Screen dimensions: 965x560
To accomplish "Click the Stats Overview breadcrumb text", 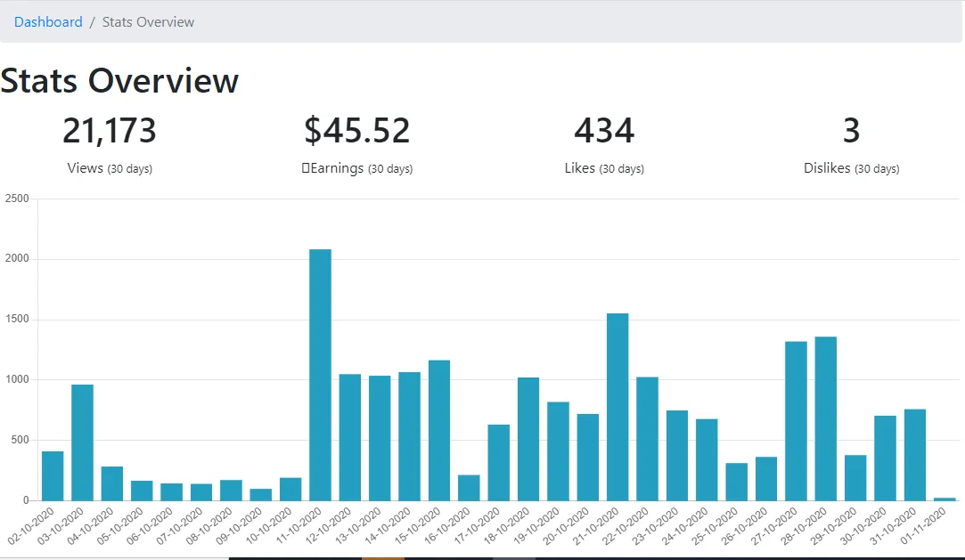I will click(148, 22).
